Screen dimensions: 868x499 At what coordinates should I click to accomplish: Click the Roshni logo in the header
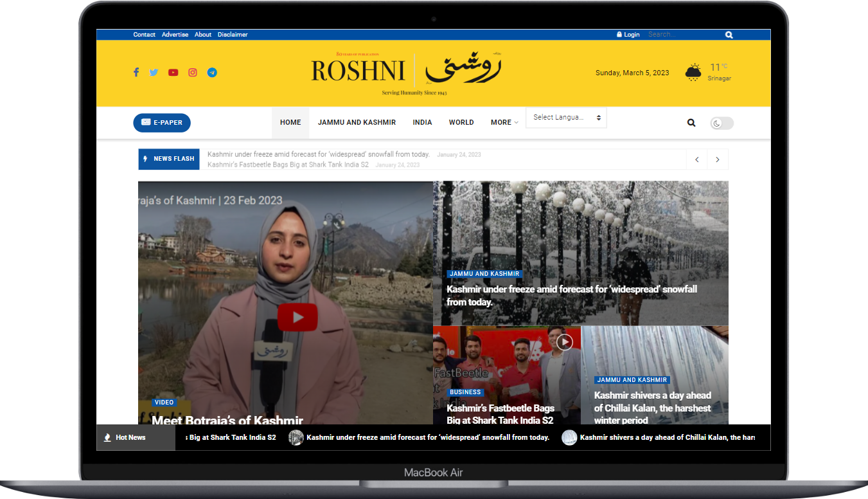point(406,74)
